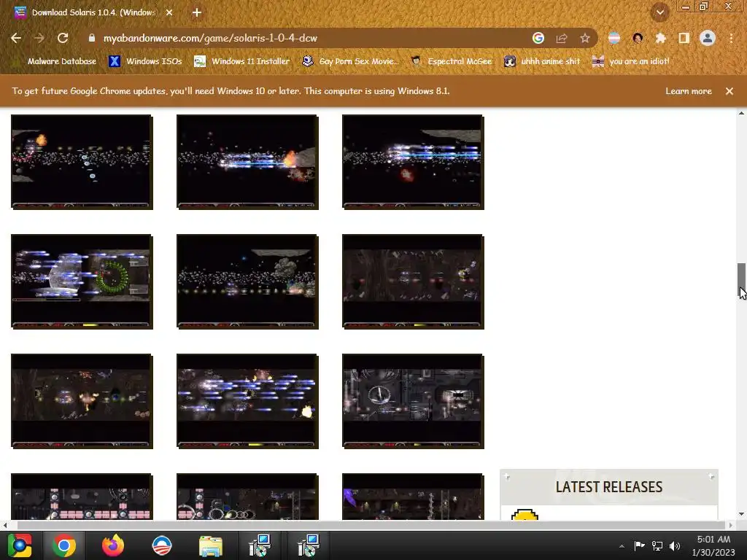
Task: Open third screenshot in second row
Action: pos(413,281)
